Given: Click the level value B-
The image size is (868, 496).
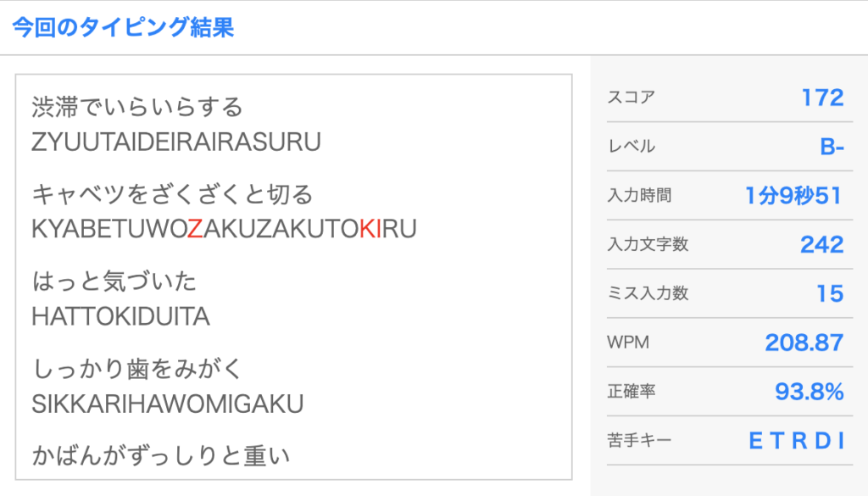Looking at the screenshot, I should (832, 147).
